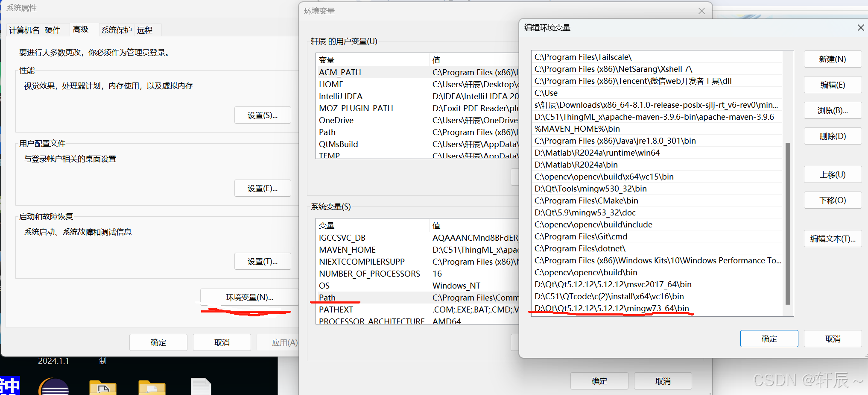
Task: Select D:\Qt\5.9\mingw53_32\doc entry
Action: coord(657,212)
